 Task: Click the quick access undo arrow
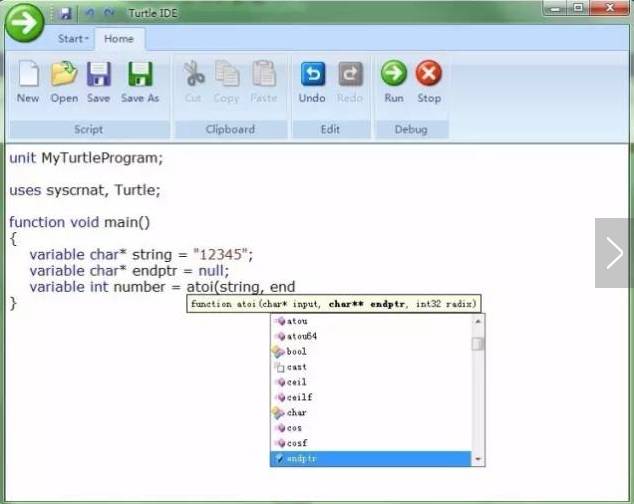(x=89, y=13)
